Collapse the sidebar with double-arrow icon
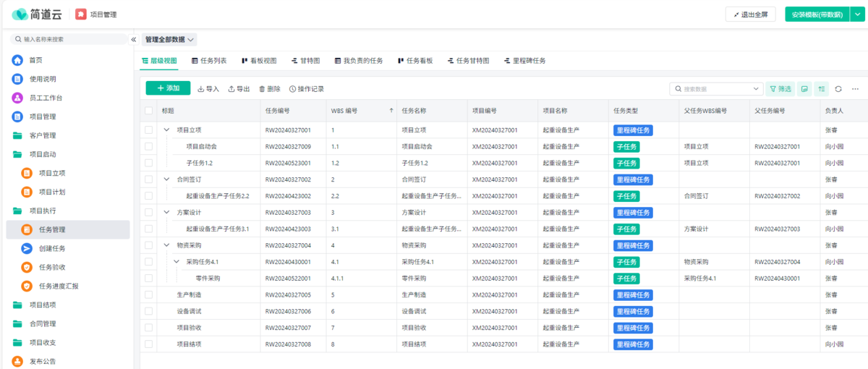Viewport: 868px width, 369px height. coord(134,40)
